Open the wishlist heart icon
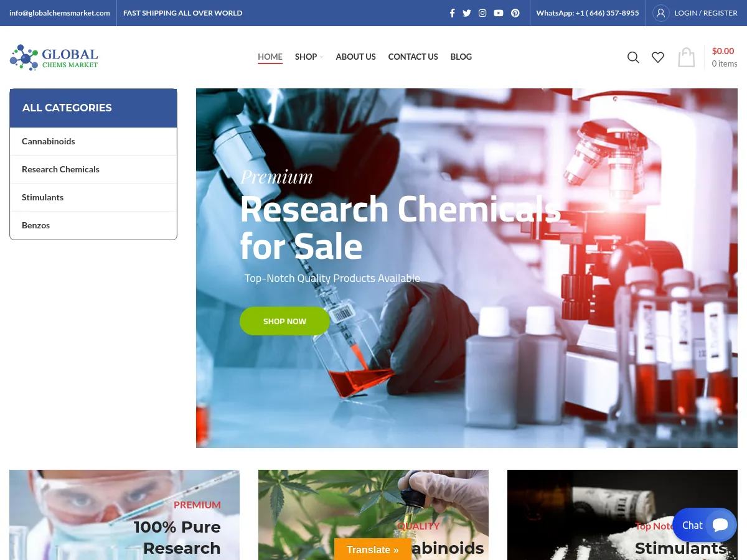Screen dimensions: 747x560 tap(658, 57)
